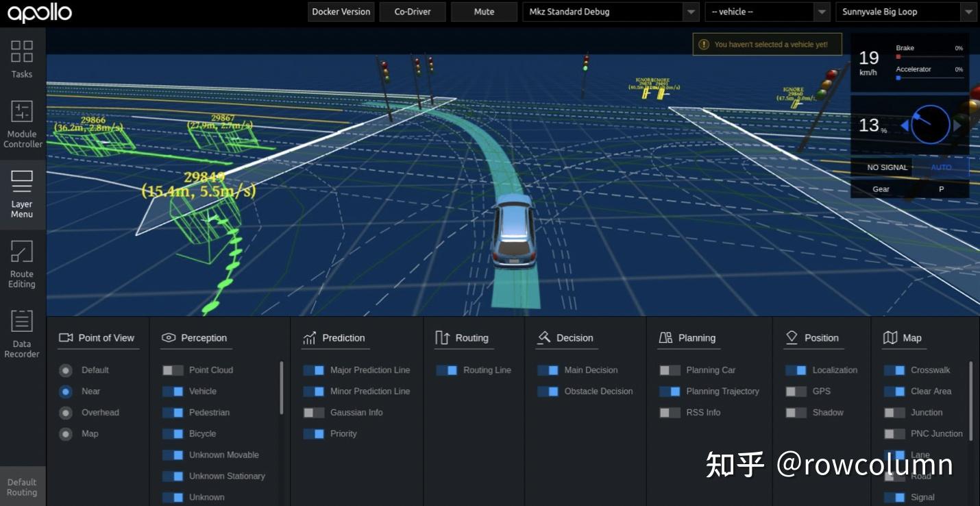980x506 pixels.
Task: Enable the Gaussian Info toggle
Action: (314, 413)
